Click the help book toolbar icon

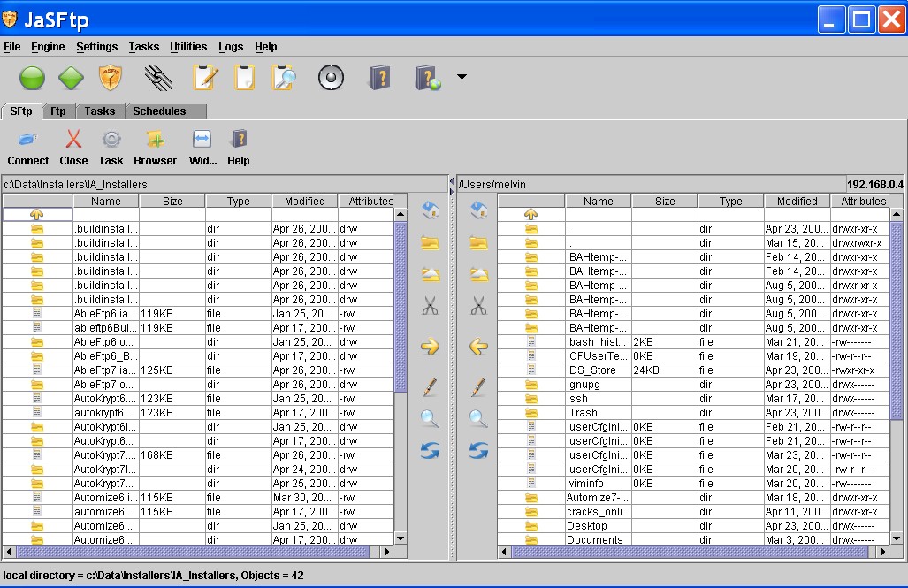point(380,78)
